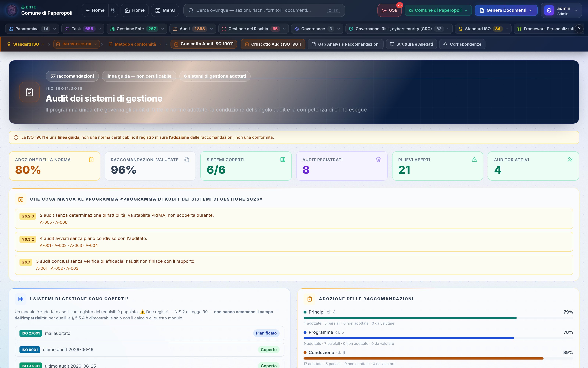Screen dimensions: 588x368
Task: Open the admin user menu
Action: pyautogui.click(x=561, y=10)
